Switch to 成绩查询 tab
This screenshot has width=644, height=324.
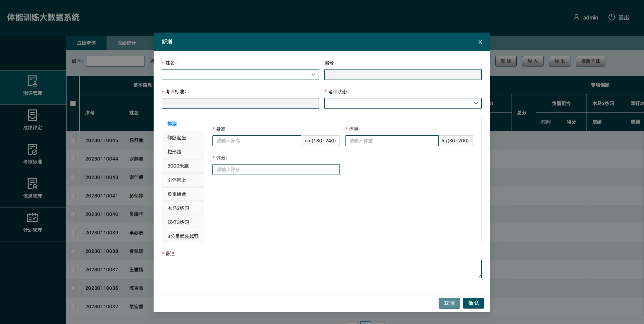86,43
